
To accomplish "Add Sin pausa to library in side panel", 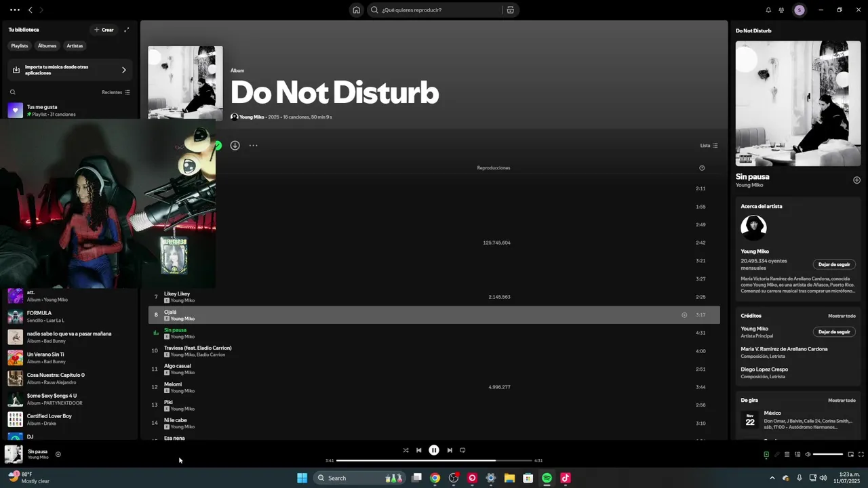I will point(856,180).
